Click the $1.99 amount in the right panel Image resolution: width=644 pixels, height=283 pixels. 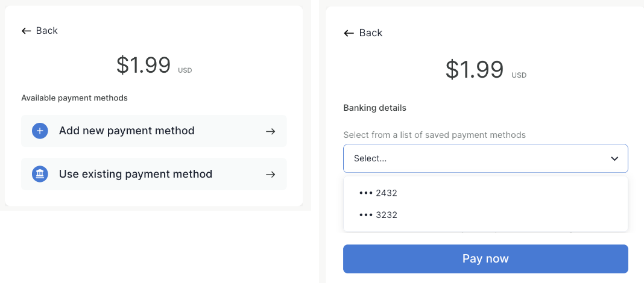tap(475, 70)
